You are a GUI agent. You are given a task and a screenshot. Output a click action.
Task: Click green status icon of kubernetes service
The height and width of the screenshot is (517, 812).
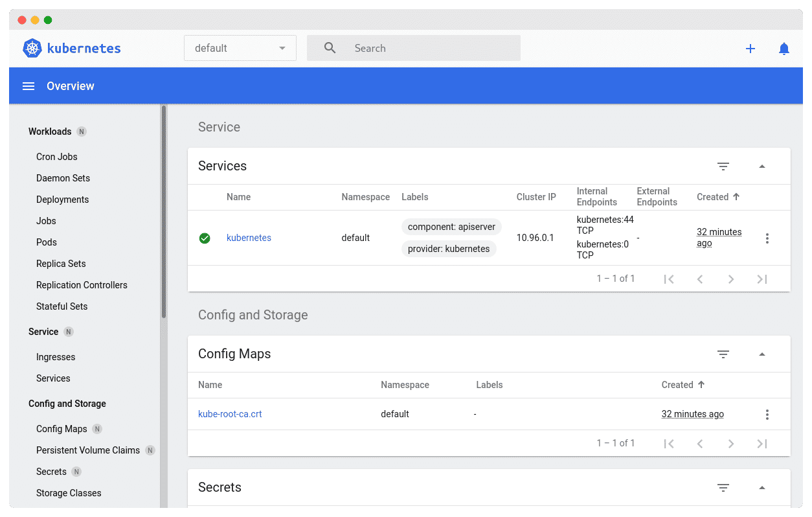tap(205, 238)
